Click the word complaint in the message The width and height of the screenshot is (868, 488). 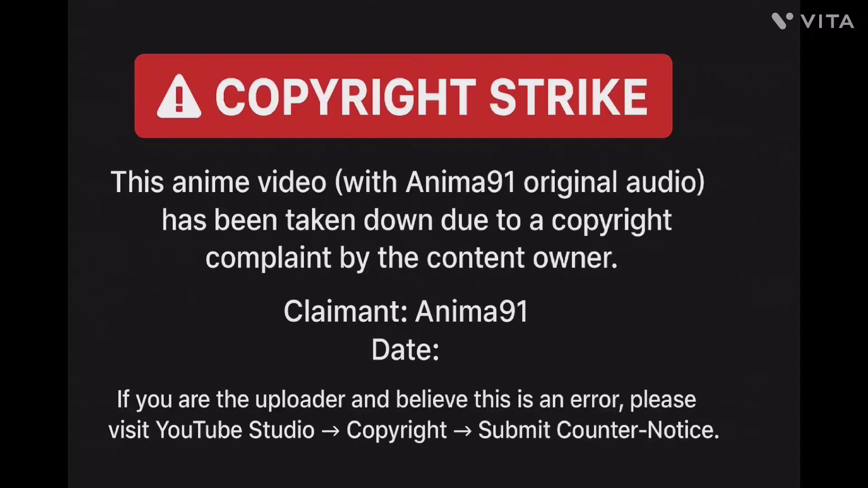coord(268,259)
